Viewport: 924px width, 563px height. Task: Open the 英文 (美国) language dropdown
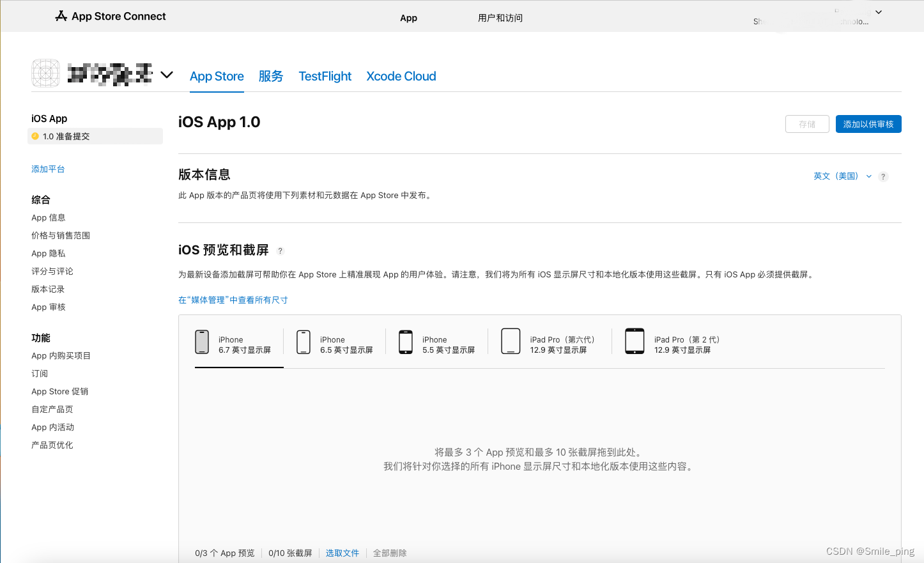click(842, 176)
